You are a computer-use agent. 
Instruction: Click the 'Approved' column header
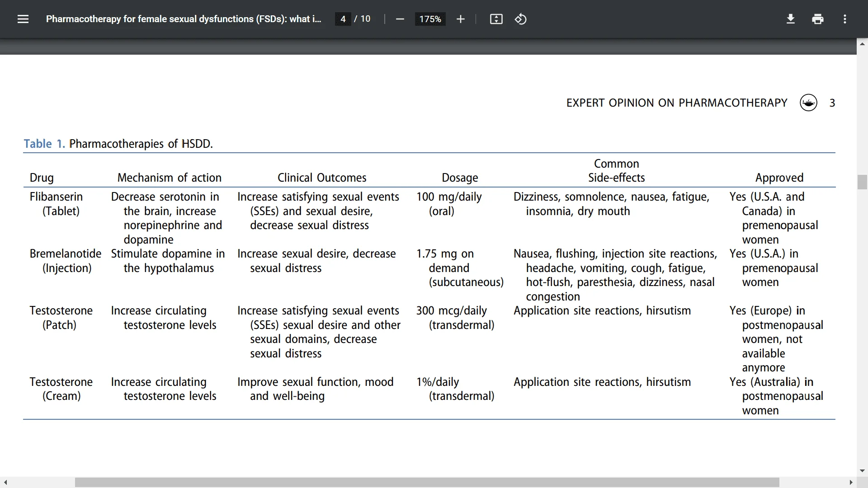(779, 178)
